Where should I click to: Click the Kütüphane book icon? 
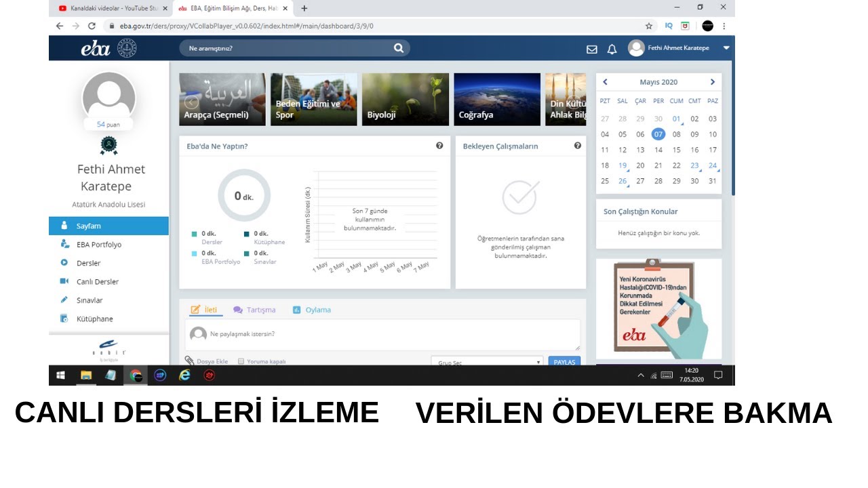[64, 319]
